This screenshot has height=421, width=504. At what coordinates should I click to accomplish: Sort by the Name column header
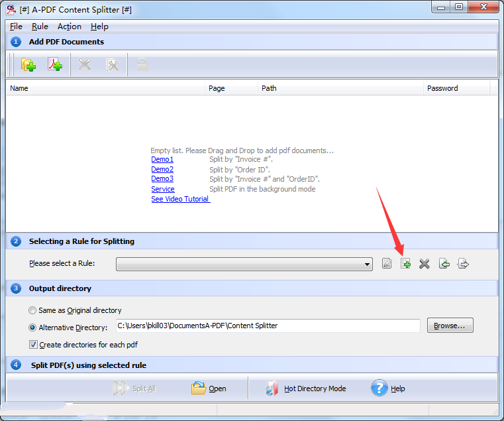coord(105,88)
